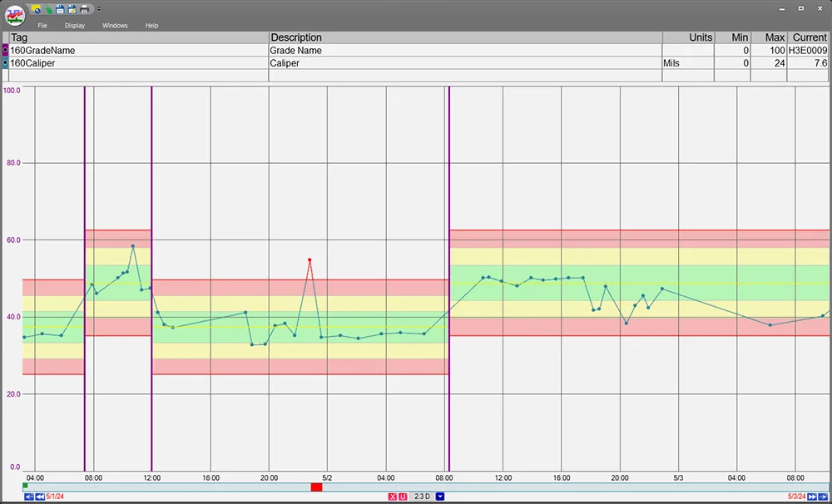Click the application logo icon
Image resolution: width=832 pixels, height=504 pixels.
pos(14,15)
